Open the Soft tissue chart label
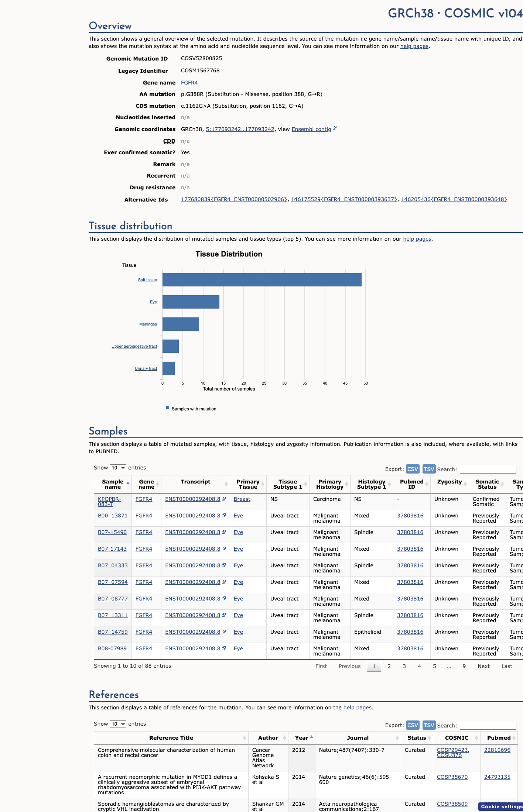Image resolution: width=523 pixels, height=812 pixels. (147, 280)
